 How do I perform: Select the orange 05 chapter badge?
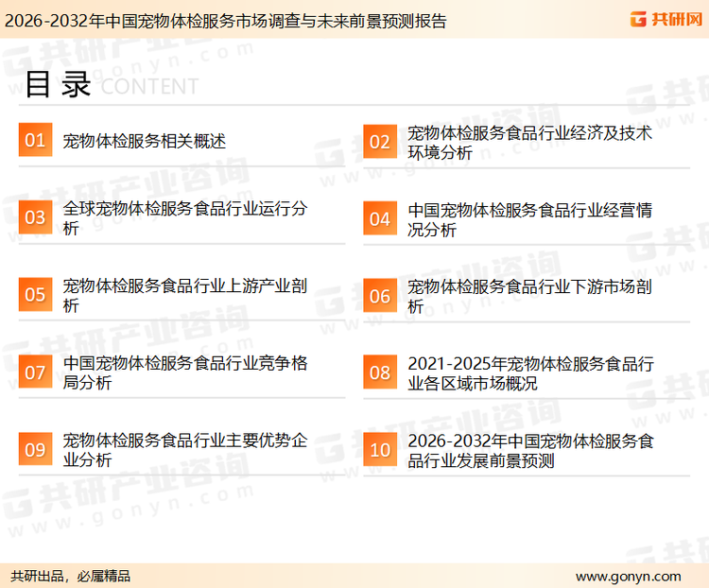click(35, 294)
